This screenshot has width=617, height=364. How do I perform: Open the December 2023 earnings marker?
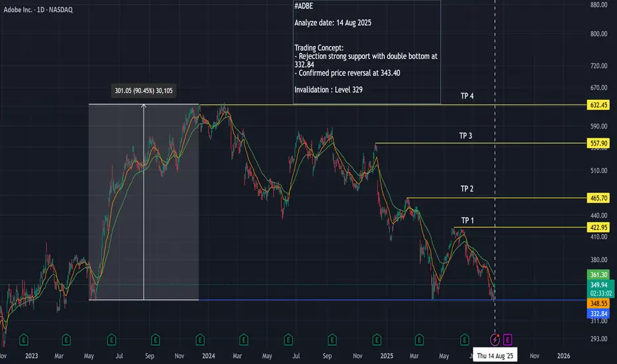pyautogui.click(x=200, y=340)
